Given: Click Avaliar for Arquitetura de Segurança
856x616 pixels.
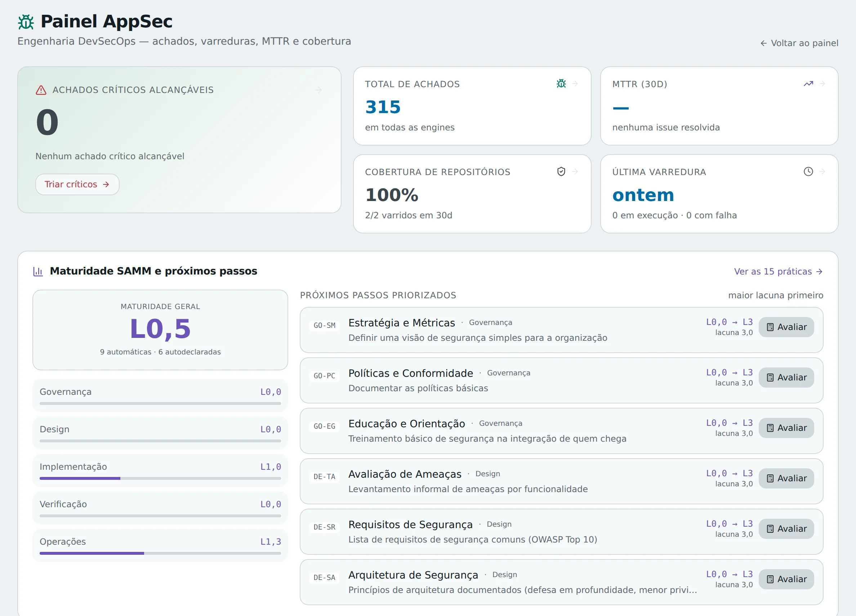Looking at the screenshot, I should 786,579.
